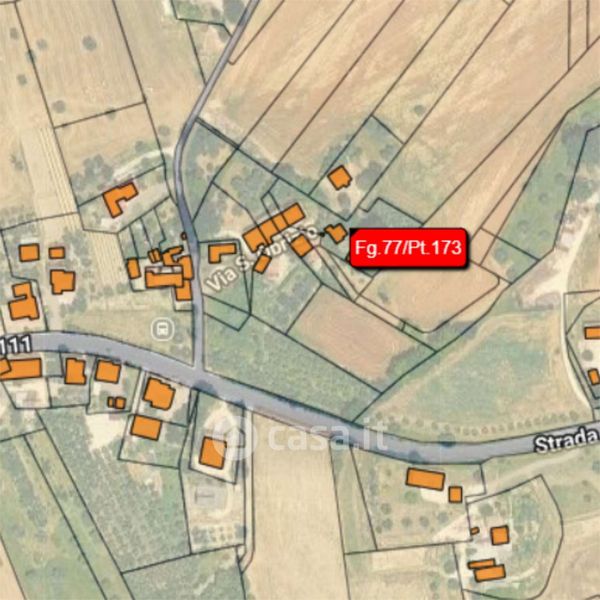The height and width of the screenshot is (600, 600).
Task: Click the Strada road label at right
Action: pos(567,440)
